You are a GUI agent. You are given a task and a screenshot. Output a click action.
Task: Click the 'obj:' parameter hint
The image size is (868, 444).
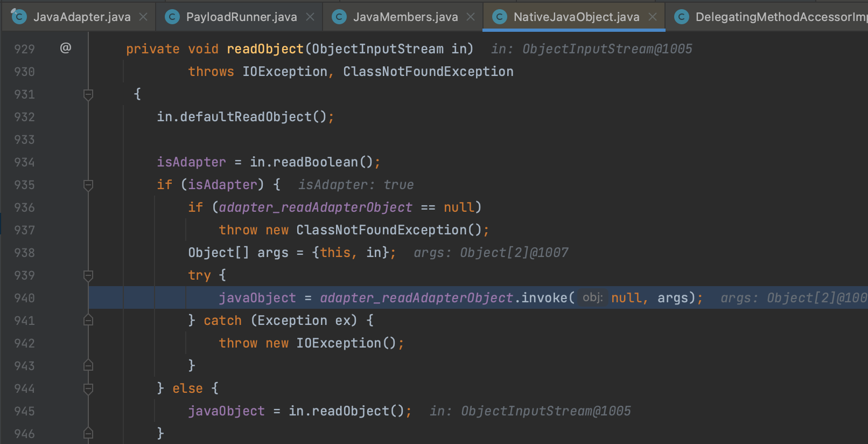pyautogui.click(x=592, y=297)
